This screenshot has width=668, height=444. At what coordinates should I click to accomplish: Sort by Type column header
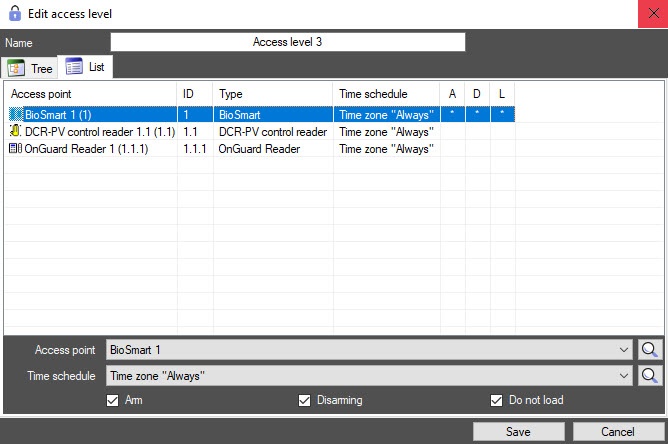pos(273,94)
